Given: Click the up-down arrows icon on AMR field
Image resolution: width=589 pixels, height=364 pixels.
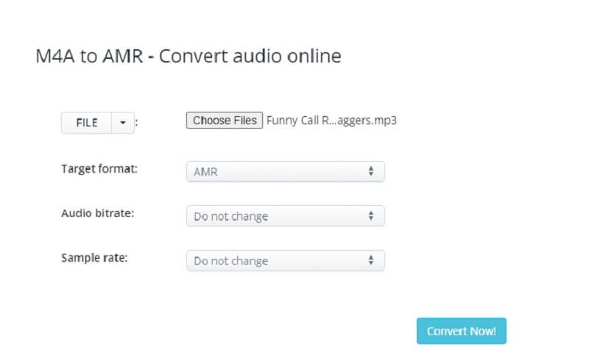Looking at the screenshot, I should tap(371, 171).
